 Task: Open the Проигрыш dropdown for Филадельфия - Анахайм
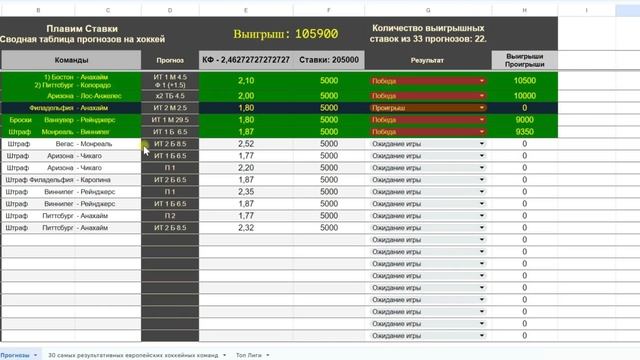[482, 108]
